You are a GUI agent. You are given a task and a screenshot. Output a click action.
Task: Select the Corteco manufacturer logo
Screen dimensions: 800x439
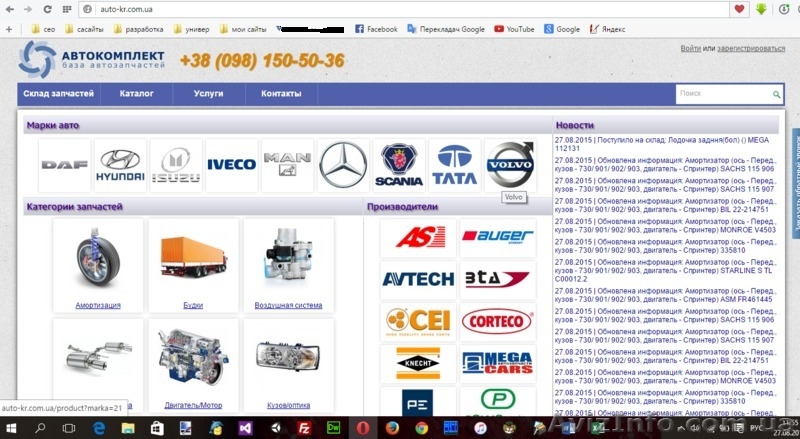[x=498, y=322]
